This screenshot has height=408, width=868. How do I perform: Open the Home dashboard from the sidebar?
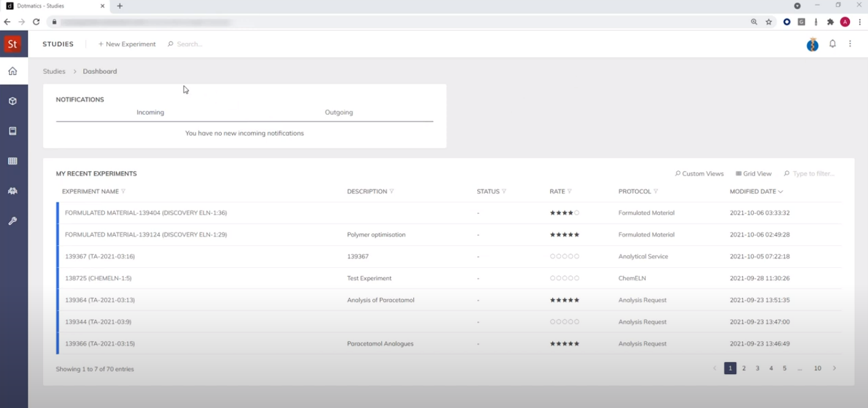pos(13,70)
